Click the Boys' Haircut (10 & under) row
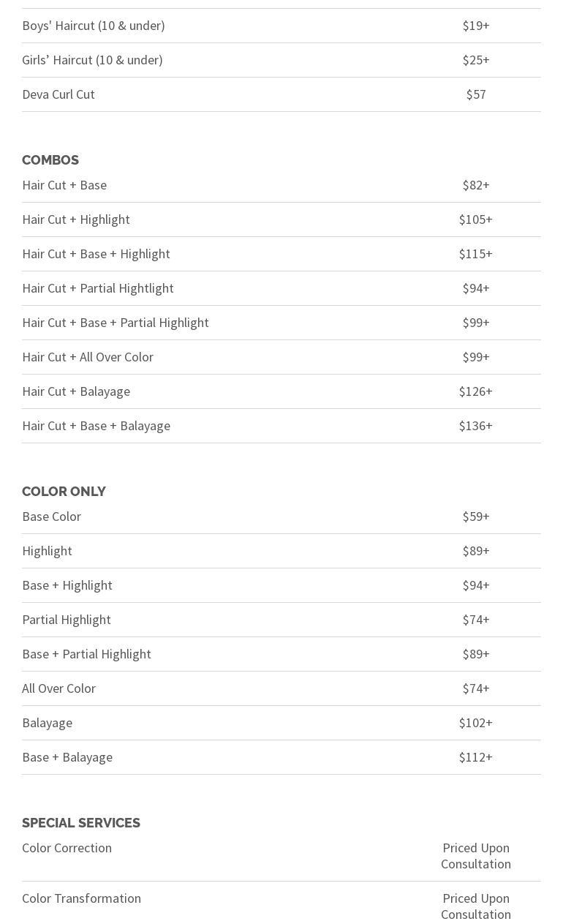Viewport: 563px width, 924px height. click(x=94, y=26)
